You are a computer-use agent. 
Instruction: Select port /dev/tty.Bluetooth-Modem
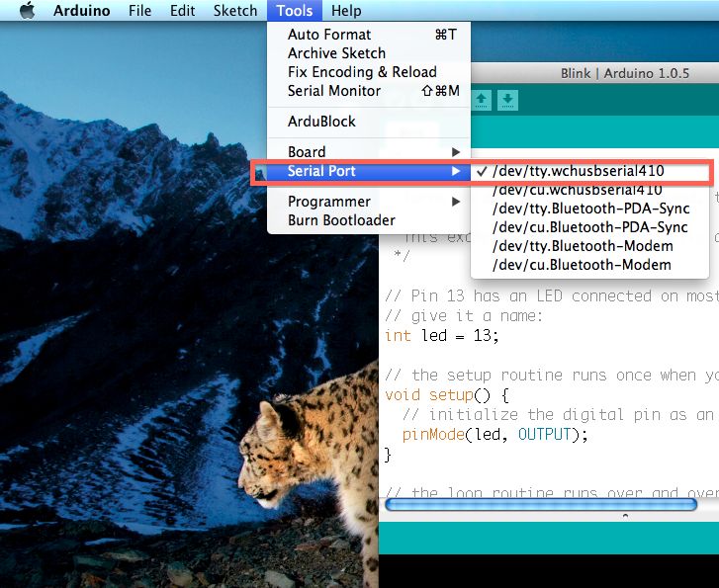(589, 246)
